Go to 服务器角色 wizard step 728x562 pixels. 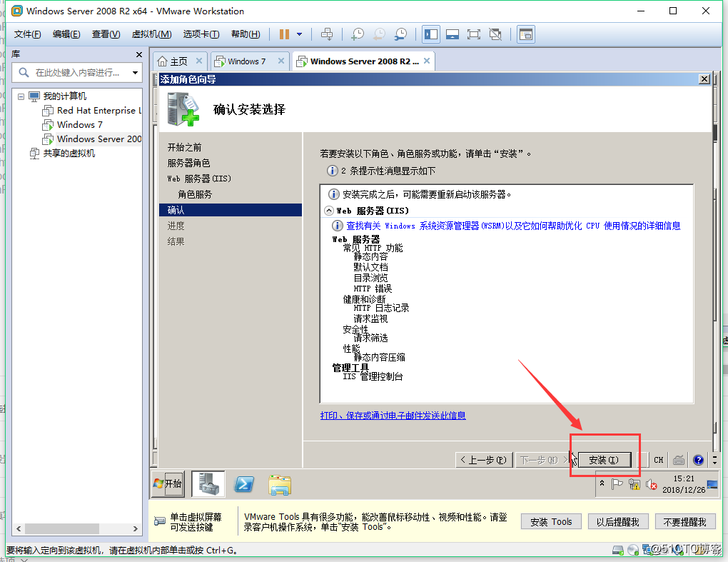pos(188,163)
